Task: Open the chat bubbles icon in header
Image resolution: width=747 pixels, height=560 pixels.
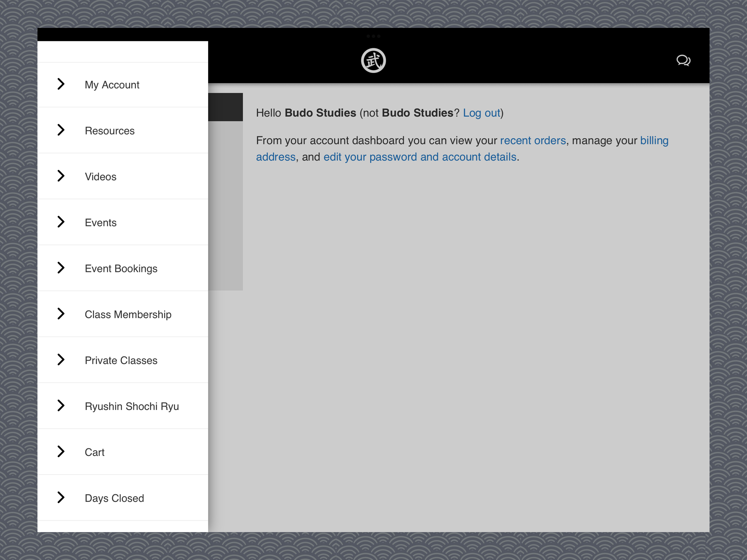Action: (x=683, y=60)
